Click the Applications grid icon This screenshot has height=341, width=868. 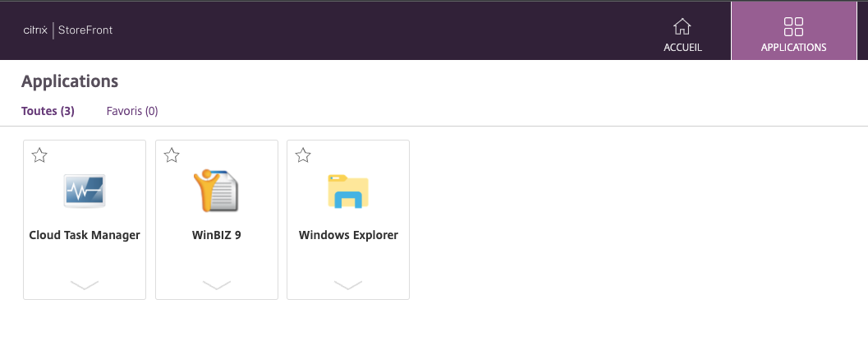point(793,26)
